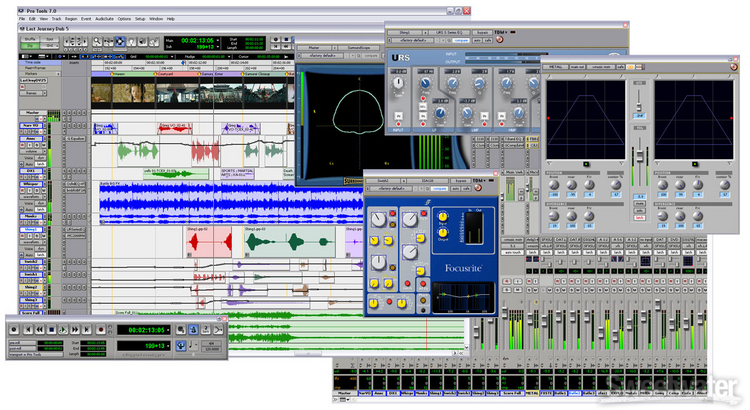Screen dimensions: 750x410
Task: Click Return to Zero in Transport window
Action: pos(28,330)
